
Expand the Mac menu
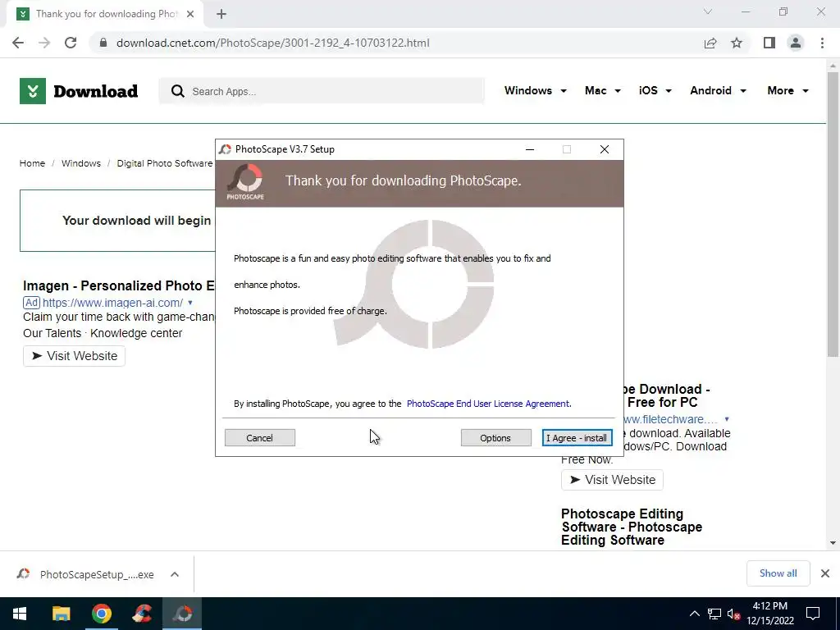(x=603, y=90)
